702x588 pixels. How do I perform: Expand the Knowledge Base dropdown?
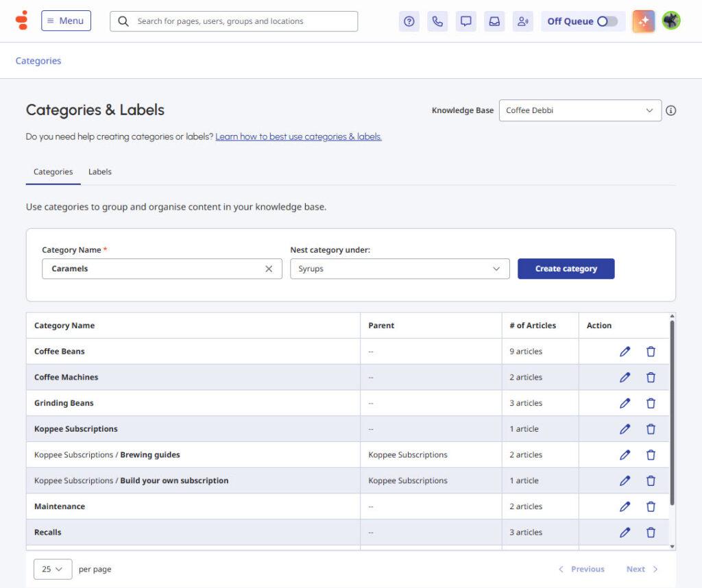[580, 110]
